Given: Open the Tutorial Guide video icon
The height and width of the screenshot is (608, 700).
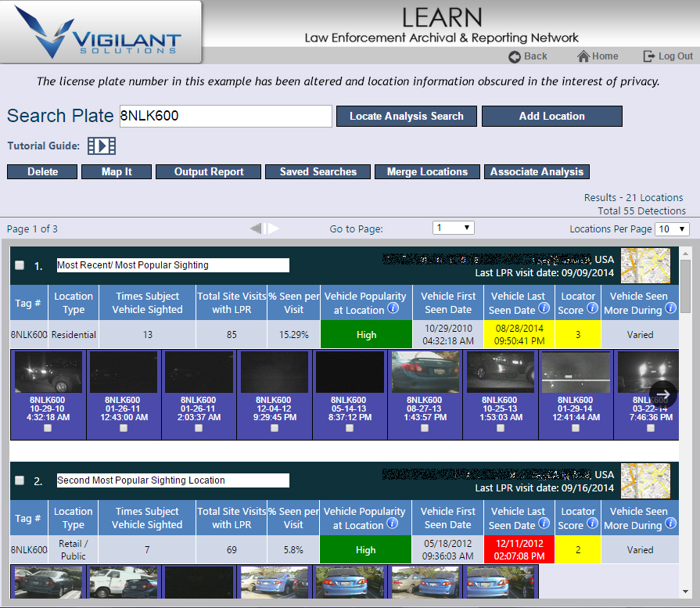Looking at the screenshot, I should 101,146.
